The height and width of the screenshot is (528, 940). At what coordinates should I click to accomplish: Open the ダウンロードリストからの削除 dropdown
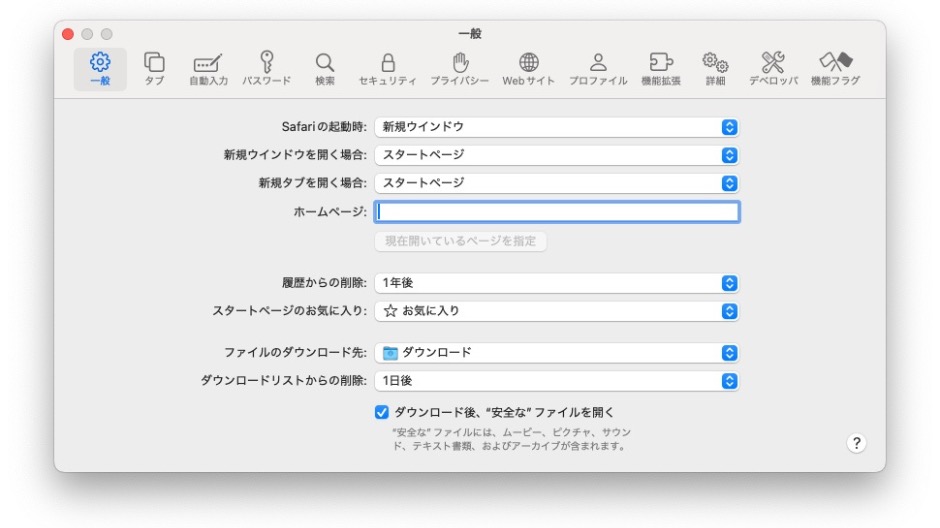pyautogui.click(x=556, y=381)
